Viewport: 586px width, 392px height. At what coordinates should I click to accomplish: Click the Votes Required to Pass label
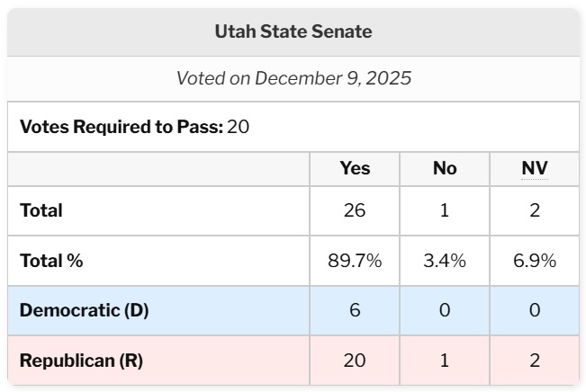click(x=122, y=127)
